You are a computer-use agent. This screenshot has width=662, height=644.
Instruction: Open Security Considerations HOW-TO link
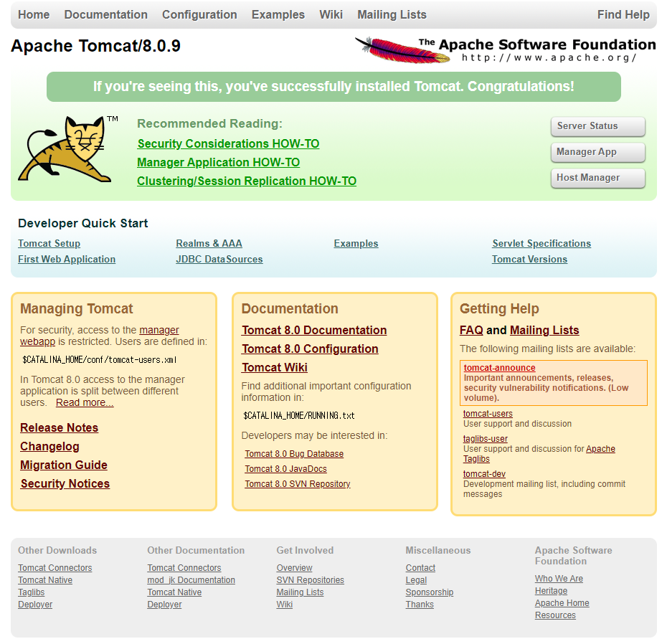click(228, 144)
